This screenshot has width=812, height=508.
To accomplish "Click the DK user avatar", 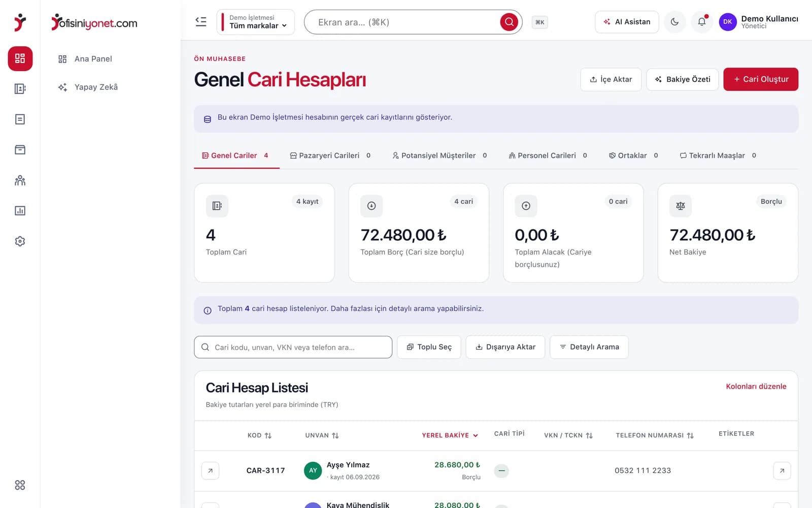I will click(x=728, y=22).
